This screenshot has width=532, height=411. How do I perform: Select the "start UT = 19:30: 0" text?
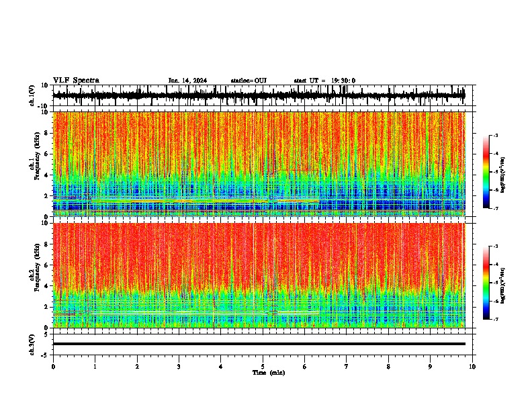click(x=324, y=81)
